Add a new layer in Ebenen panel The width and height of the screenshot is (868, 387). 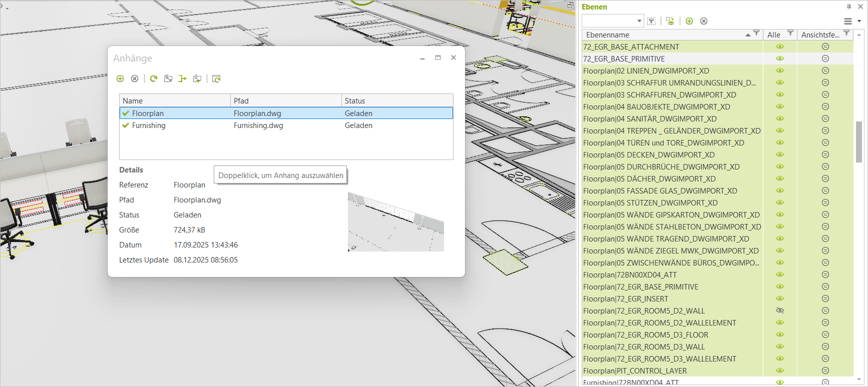[x=689, y=21]
